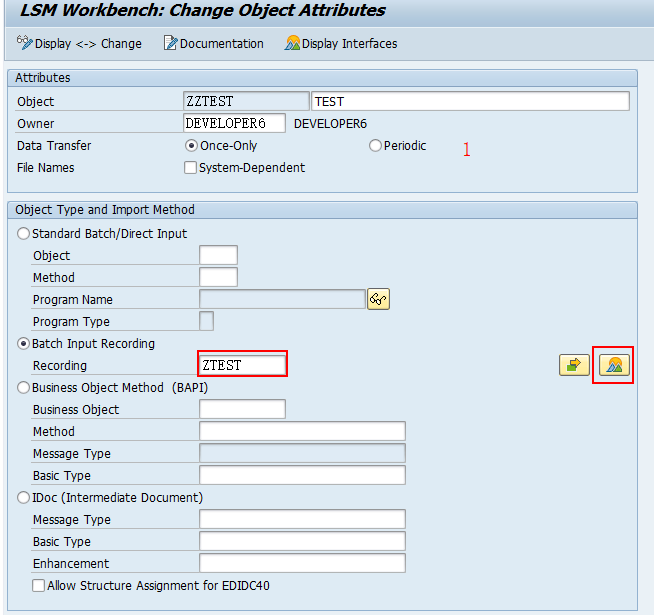Screen dimensions: 654x615
Task: Click the Object field under Standard Batch
Action: click(219, 255)
